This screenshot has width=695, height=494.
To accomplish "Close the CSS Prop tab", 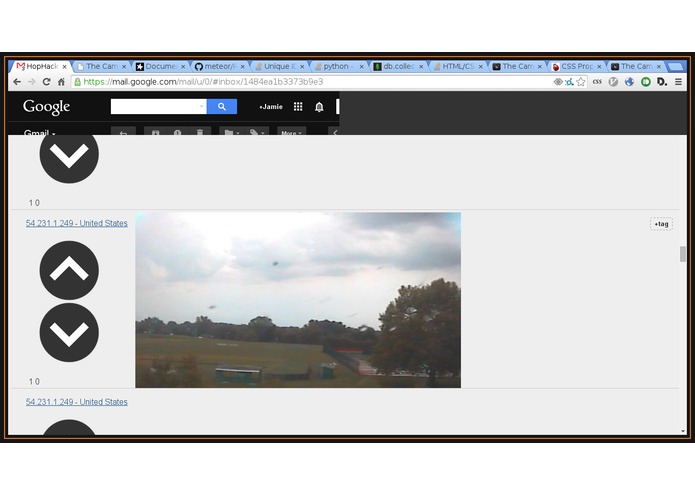I will (x=599, y=66).
